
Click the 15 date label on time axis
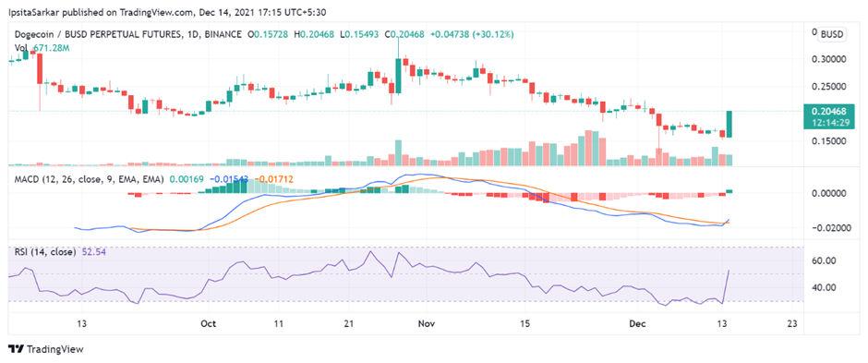pyautogui.click(x=524, y=323)
